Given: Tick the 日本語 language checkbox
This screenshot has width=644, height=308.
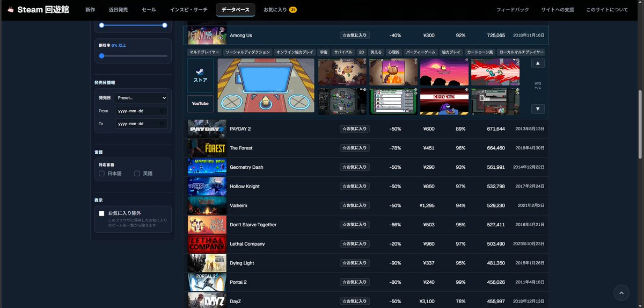Looking at the screenshot, I should click(102, 174).
